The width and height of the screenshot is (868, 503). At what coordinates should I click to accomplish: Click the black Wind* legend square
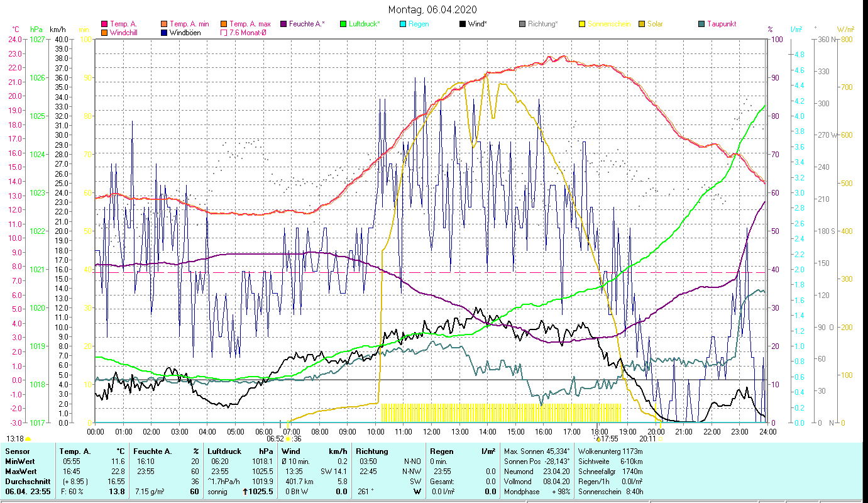[463, 24]
